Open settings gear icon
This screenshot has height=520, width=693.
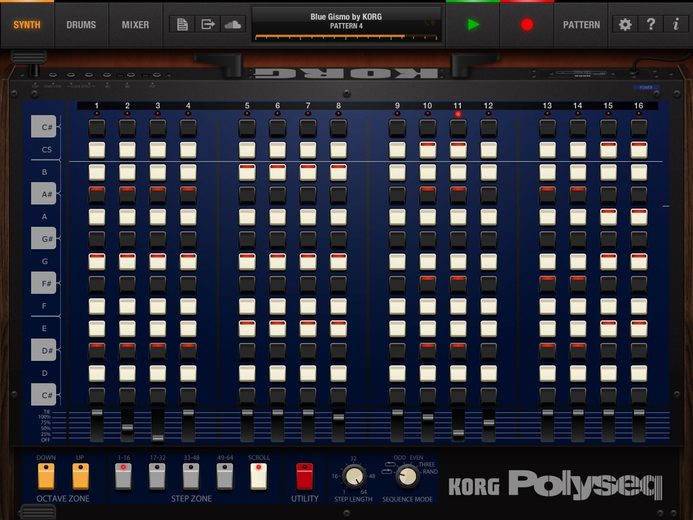tap(625, 24)
